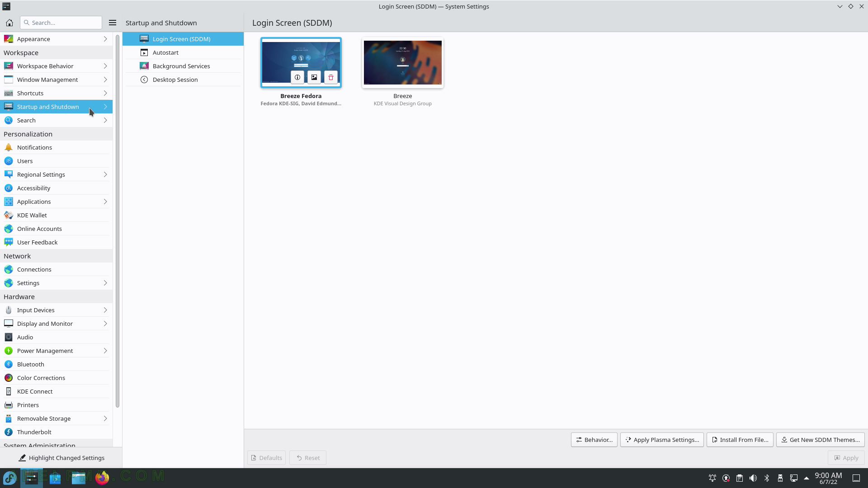This screenshot has width=868, height=488.
Task: Focus the settings Search field
Action: (61, 23)
